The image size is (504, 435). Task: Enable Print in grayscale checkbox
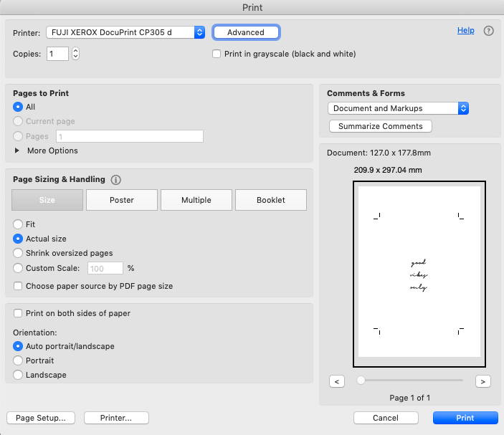[217, 54]
